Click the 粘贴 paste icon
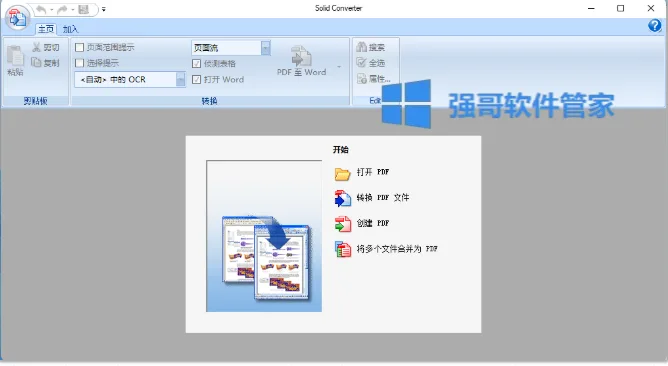This screenshot has height=366, width=668. [x=15, y=56]
